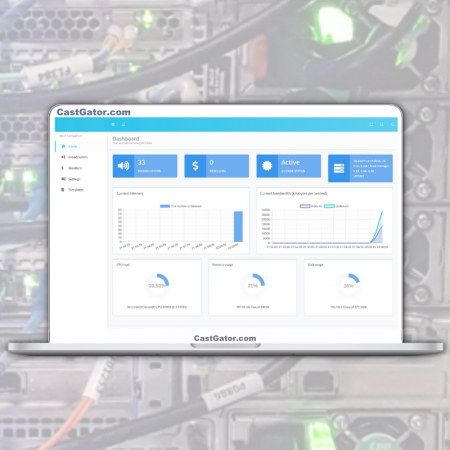450x450 pixels.
Task: Toggle the number of listeners legend
Action: [x=181, y=206]
